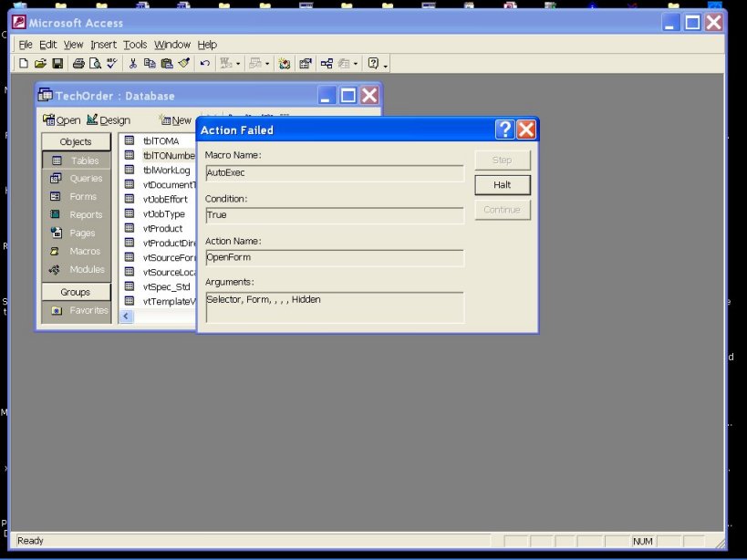Click the Action Name field showing OpenForm
The image size is (747, 560).
(x=335, y=257)
